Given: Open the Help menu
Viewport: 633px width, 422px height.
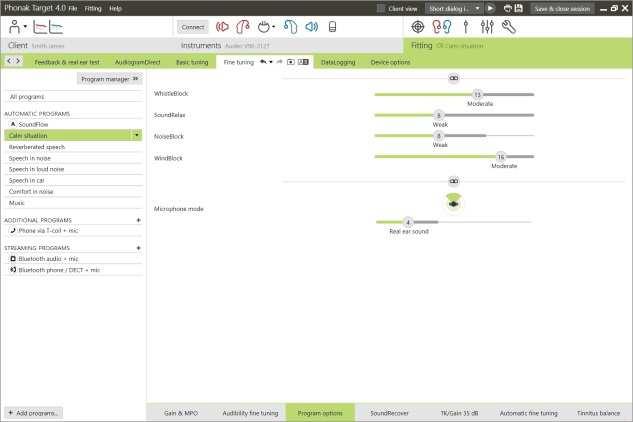Looking at the screenshot, I should 115,8.
